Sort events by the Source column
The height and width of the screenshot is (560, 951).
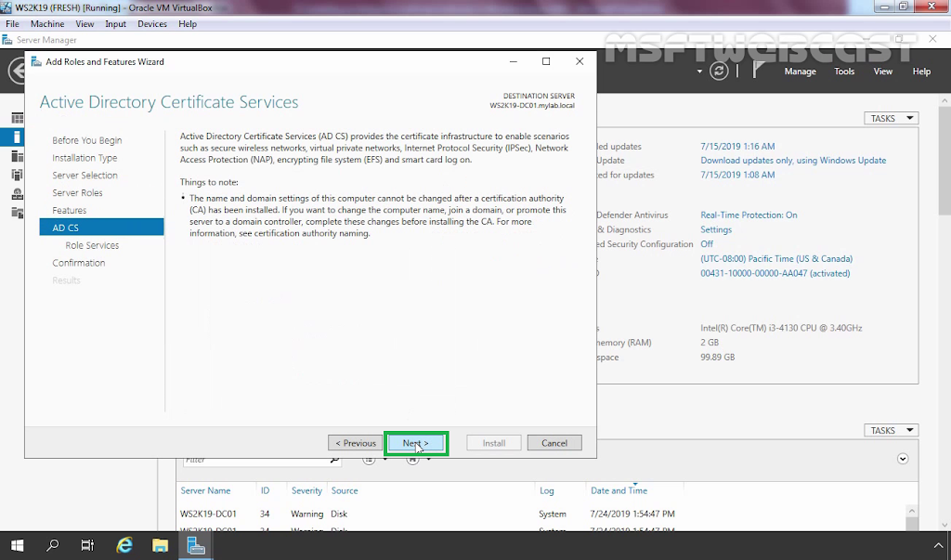pos(345,490)
